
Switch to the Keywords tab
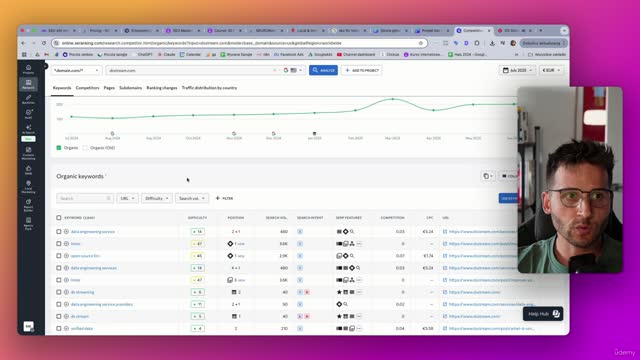(62, 88)
